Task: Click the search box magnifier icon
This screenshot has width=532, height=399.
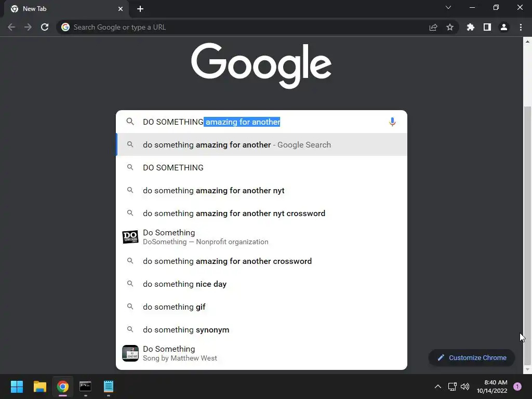Action: tap(130, 122)
